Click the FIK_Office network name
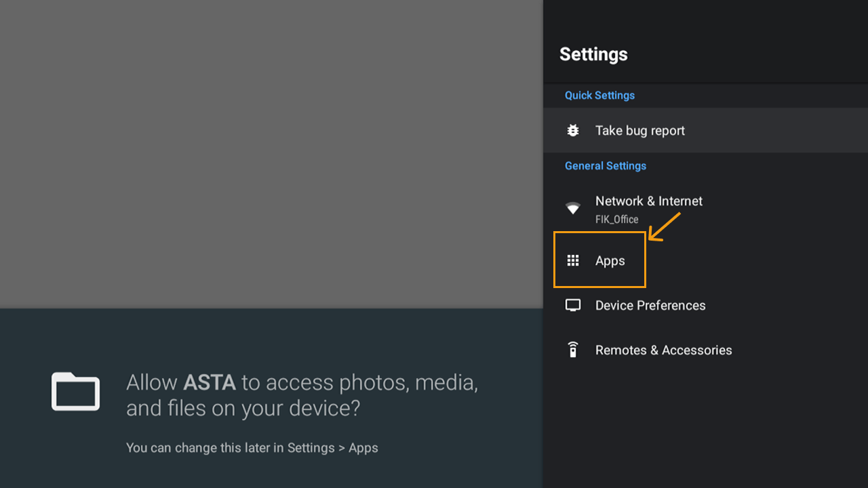This screenshot has width=868, height=488. [616, 220]
